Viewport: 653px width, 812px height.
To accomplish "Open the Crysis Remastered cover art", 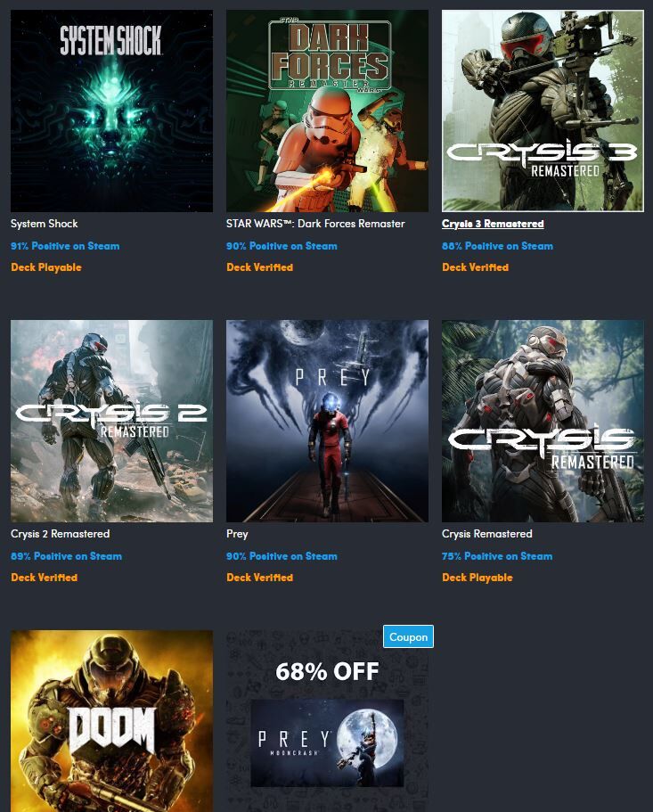I will pos(543,421).
